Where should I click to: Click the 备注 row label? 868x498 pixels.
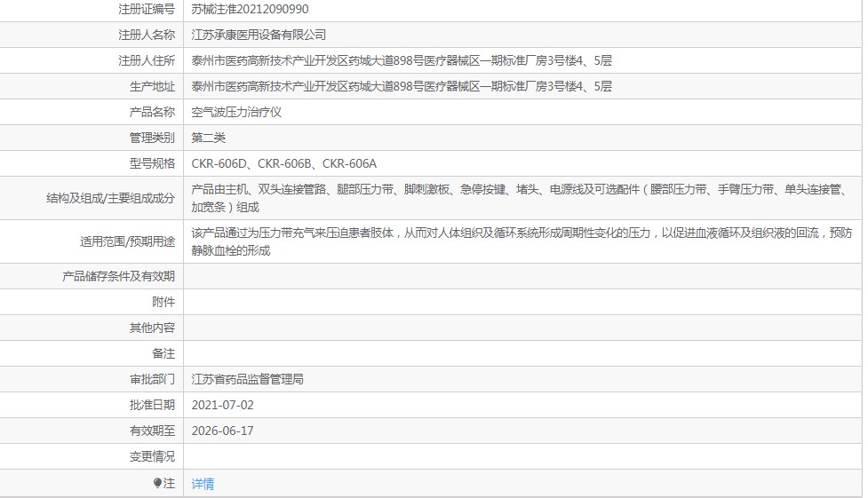click(x=163, y=353)
